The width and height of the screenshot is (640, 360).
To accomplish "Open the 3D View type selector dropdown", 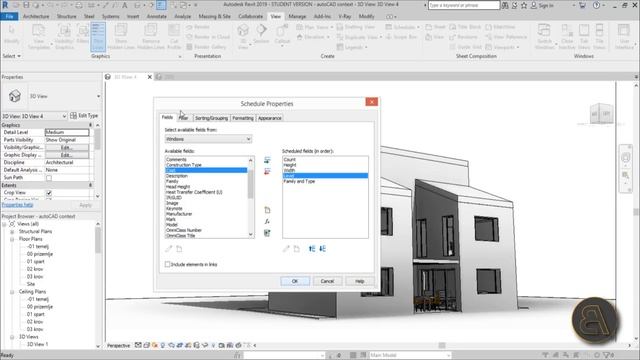I will click(x=98, y=96).
